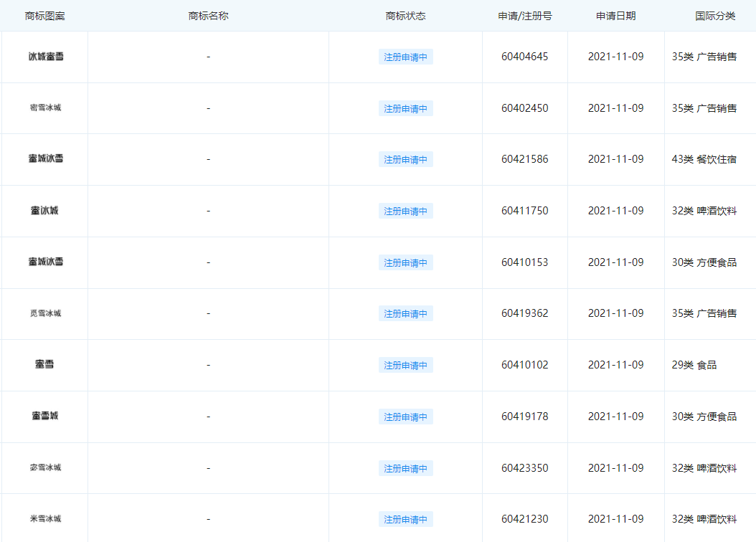The image size is (756, 542).
Task: Click 35类 广告销售 in row 60419362
Action: (704, 313)
